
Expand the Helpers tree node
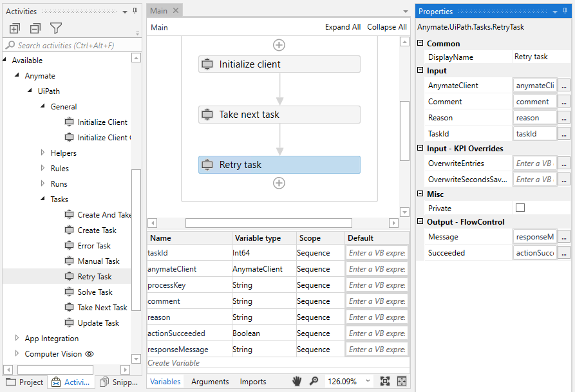43,152
